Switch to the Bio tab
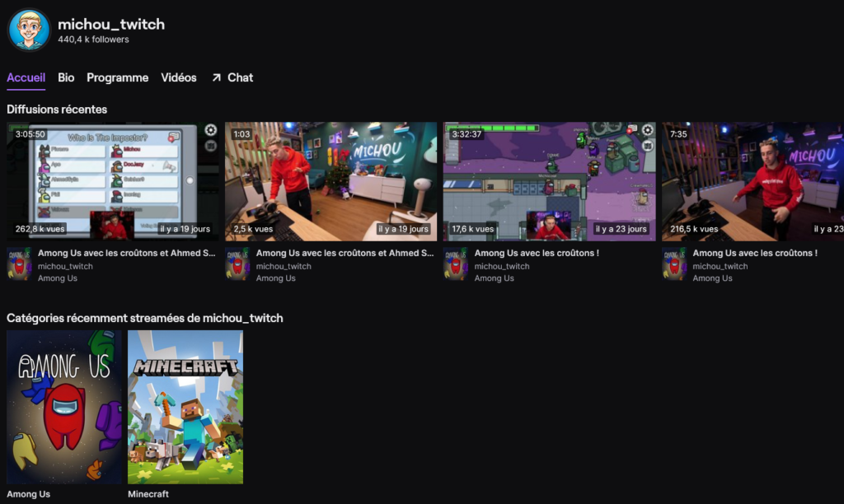This screenshot has height=504, width=844. click(66, 77)
